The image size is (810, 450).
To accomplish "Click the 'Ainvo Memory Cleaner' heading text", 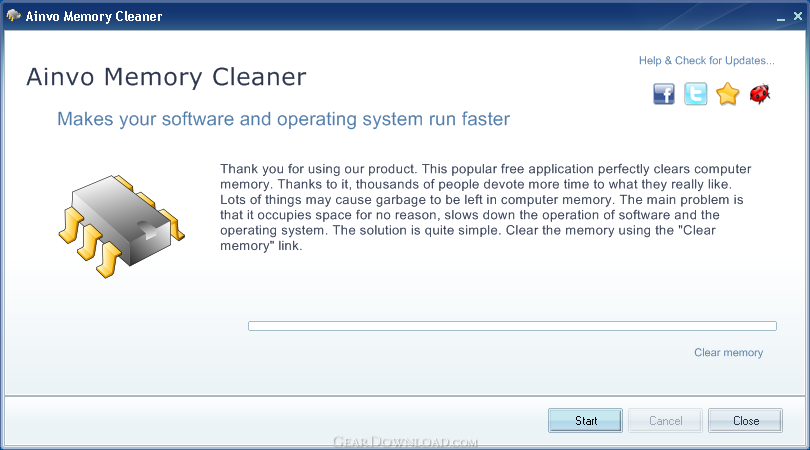I will tap(166, 77).
